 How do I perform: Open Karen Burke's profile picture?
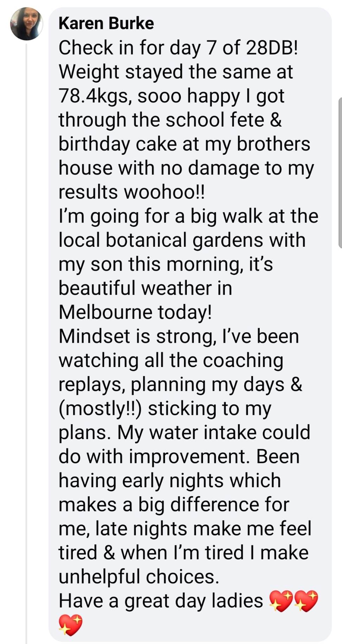click(26, 24)
